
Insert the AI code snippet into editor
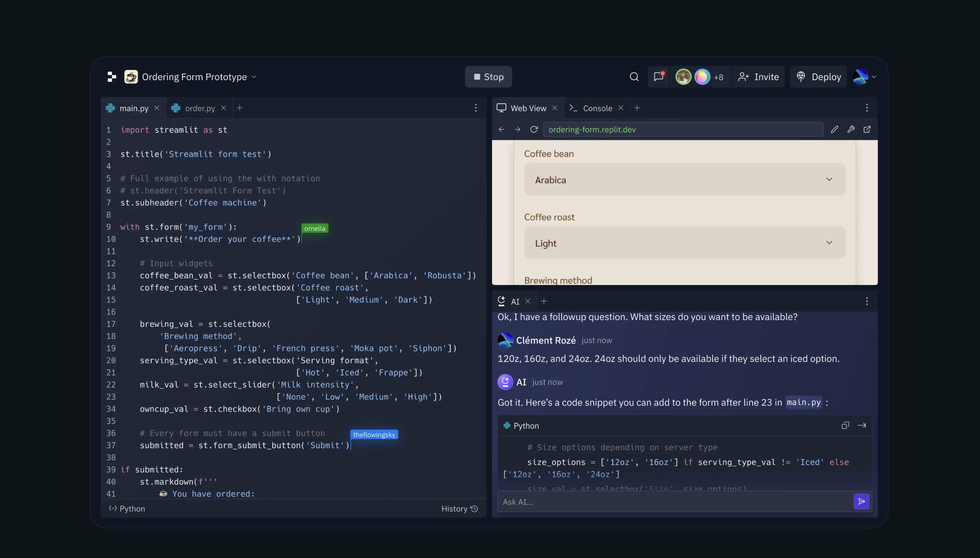pyautogui.click(x=862, y=426)
